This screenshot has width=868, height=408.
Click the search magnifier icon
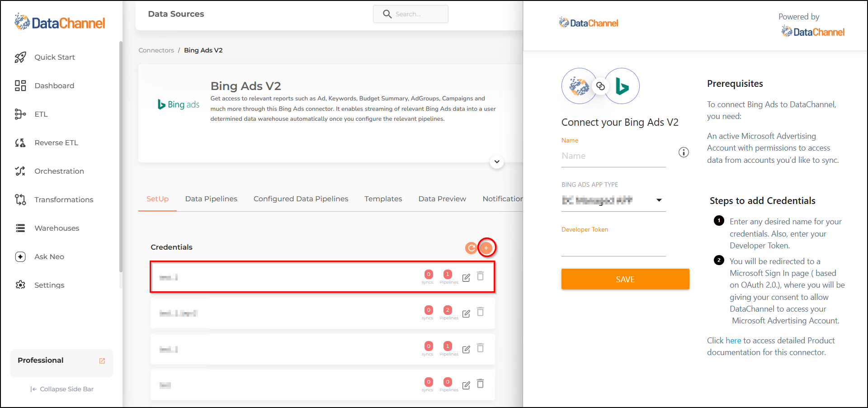(387, 14)
